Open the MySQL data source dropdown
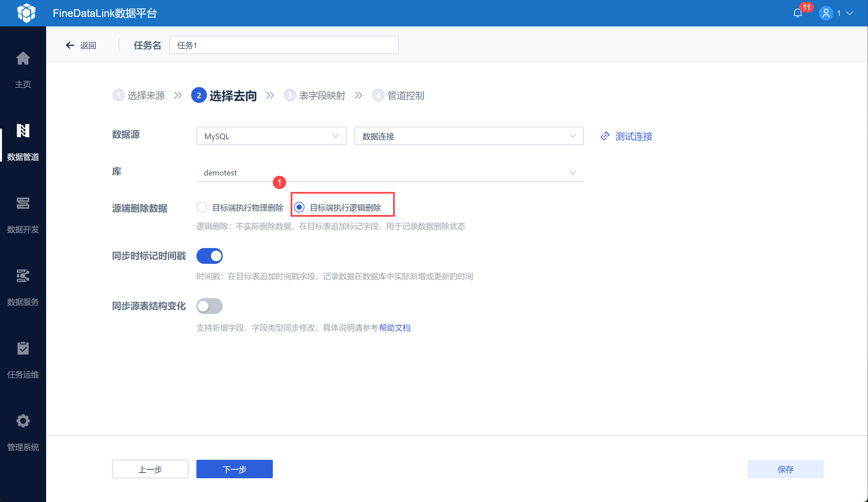The width and height of the screenshot is (868, 502). coord(271,136)
